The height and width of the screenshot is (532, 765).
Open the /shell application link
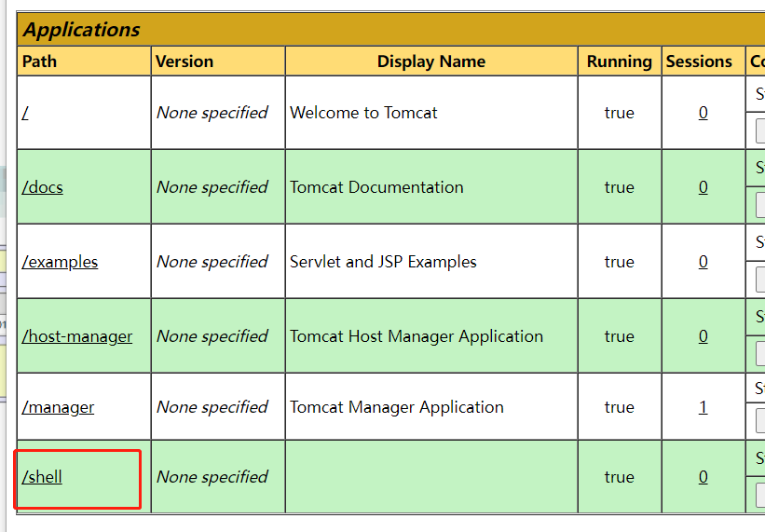(x=42, y=477)
